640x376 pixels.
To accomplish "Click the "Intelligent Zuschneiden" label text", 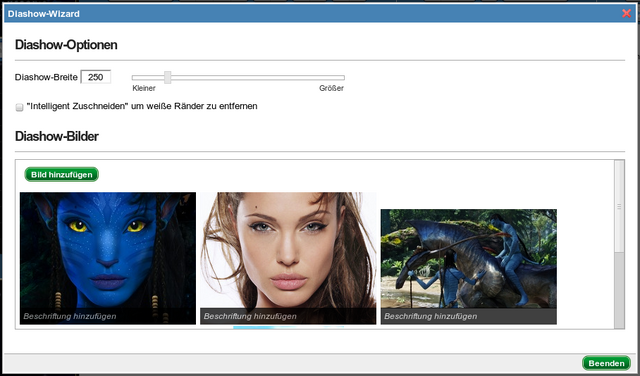I will (76, 106).
